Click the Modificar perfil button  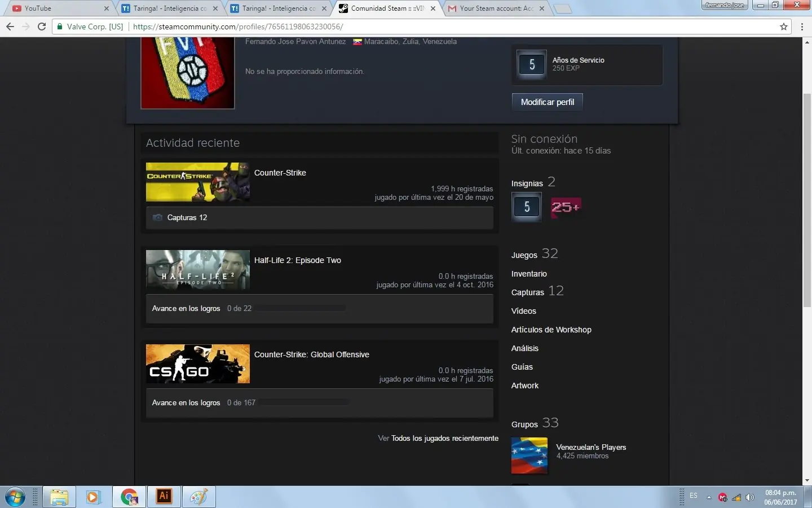coord(548,102)
